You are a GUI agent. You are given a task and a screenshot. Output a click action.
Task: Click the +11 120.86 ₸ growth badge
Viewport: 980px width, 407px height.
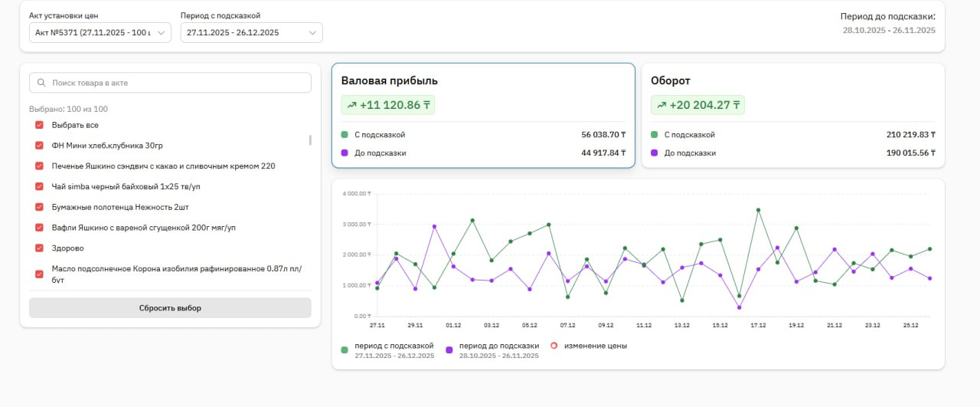coord(388,105)
